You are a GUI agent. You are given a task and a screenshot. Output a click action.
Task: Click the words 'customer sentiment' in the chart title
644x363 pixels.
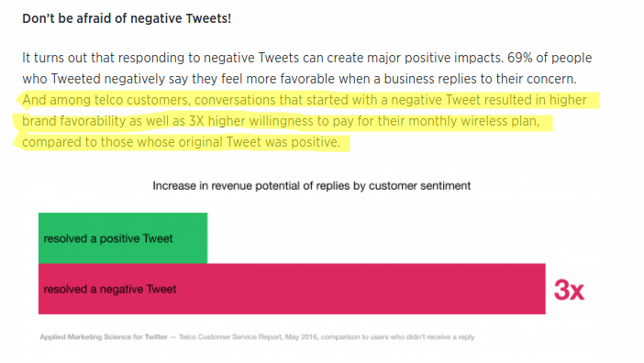[419, 186]
